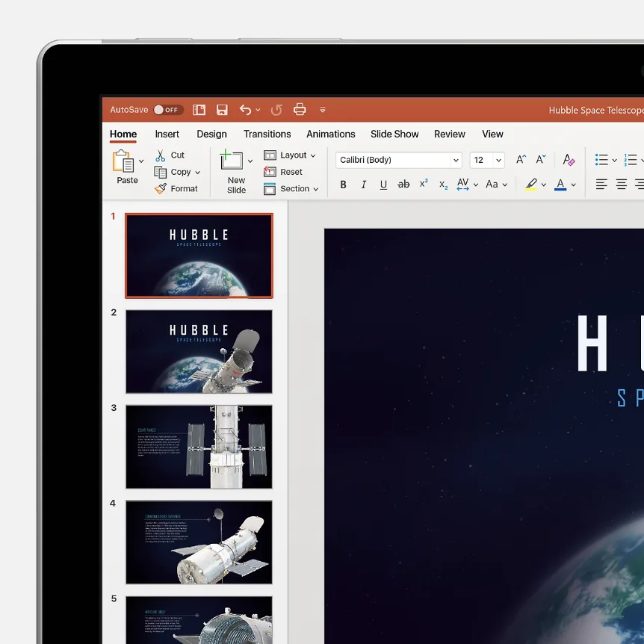This screenshot has height=644, width=644.
Task: Click the Save icon in title bar
Action: [x=222, y=110]
